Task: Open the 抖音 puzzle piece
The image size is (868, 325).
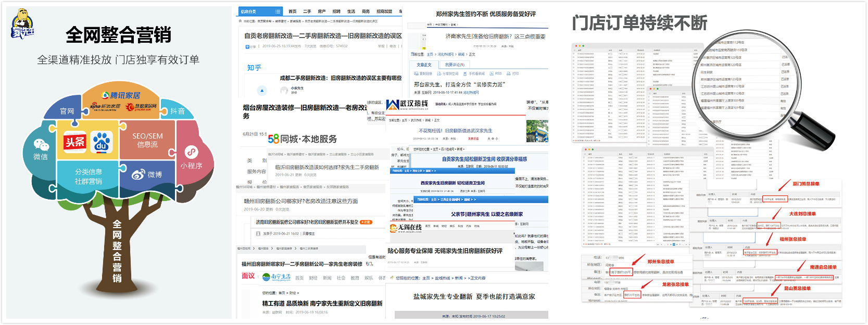Action: 178,111
